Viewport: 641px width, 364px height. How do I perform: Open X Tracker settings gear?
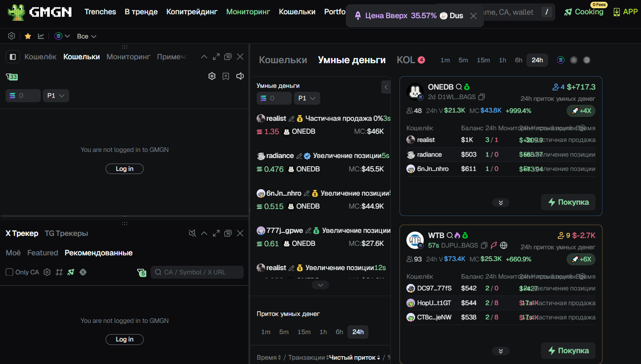47,272
